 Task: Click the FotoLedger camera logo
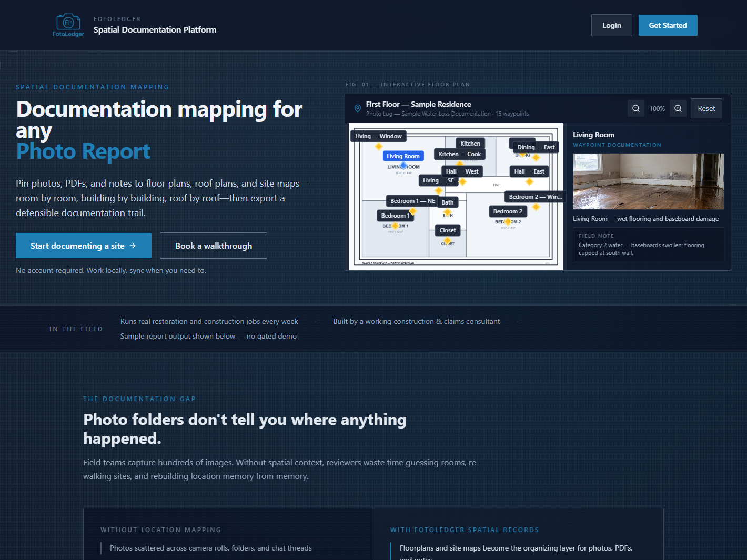click(x=68, y=25)
